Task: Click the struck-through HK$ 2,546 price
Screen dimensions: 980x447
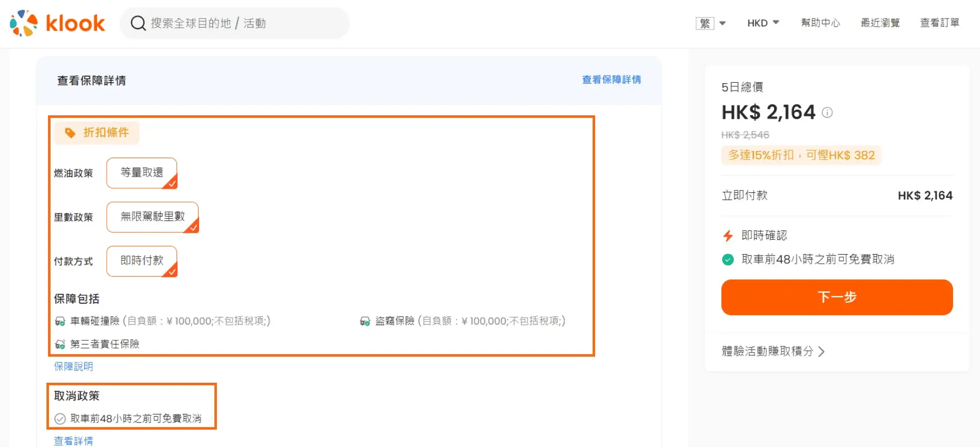Action: click(x=745, y=135)
